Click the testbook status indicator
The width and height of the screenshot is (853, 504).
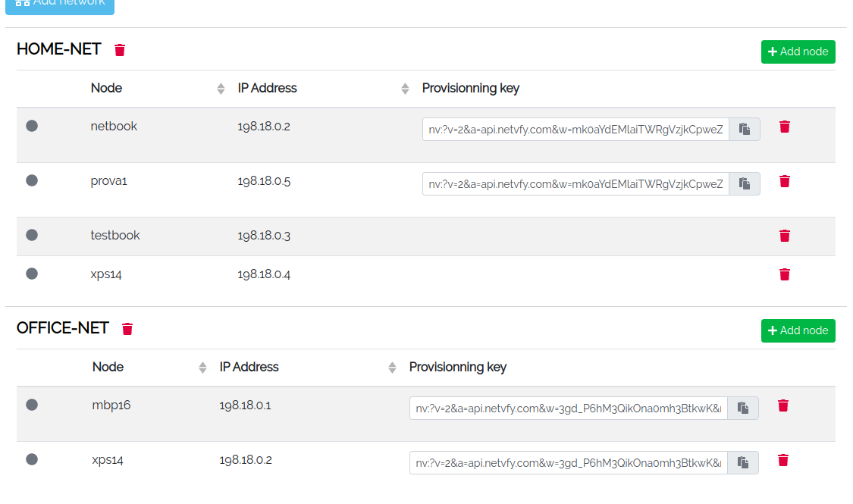pos(31,235)
